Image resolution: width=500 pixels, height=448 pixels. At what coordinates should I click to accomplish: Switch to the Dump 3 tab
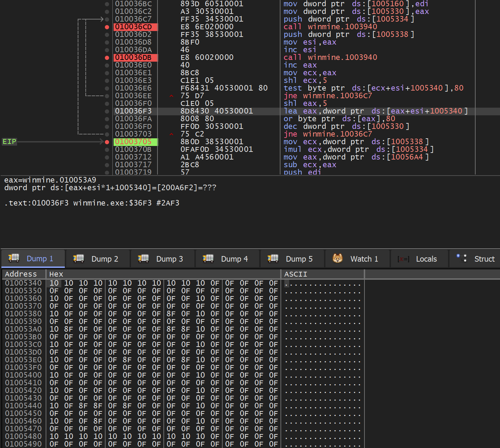pyautogui.click(x=163, y=259)
